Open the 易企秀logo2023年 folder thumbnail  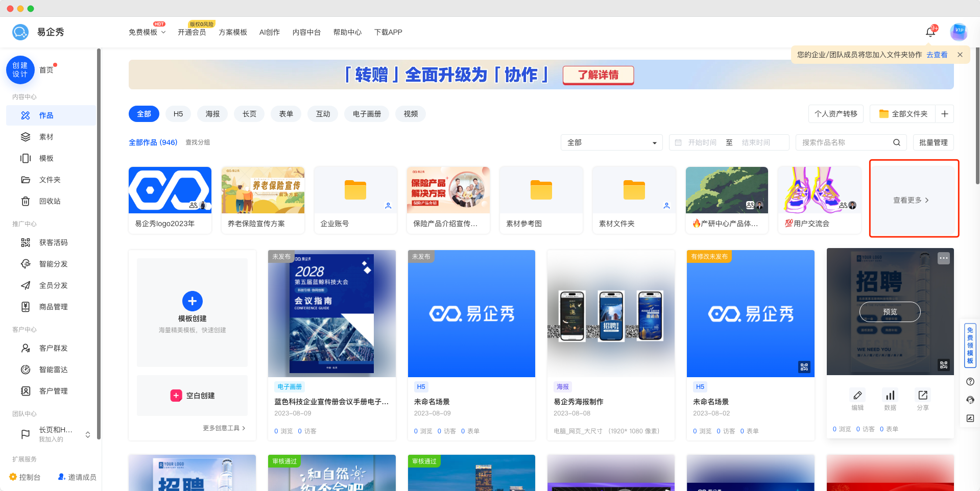pos(170,190)
